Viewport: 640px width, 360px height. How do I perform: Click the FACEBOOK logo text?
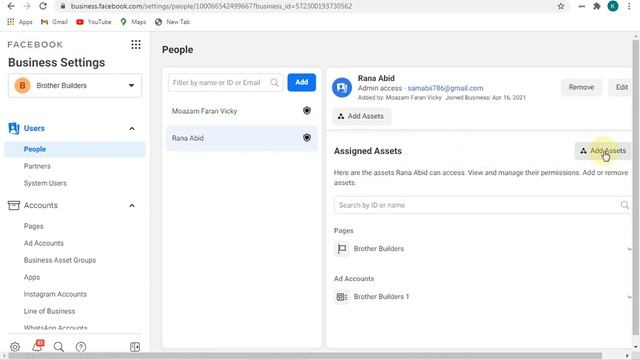tap(35, 44)
